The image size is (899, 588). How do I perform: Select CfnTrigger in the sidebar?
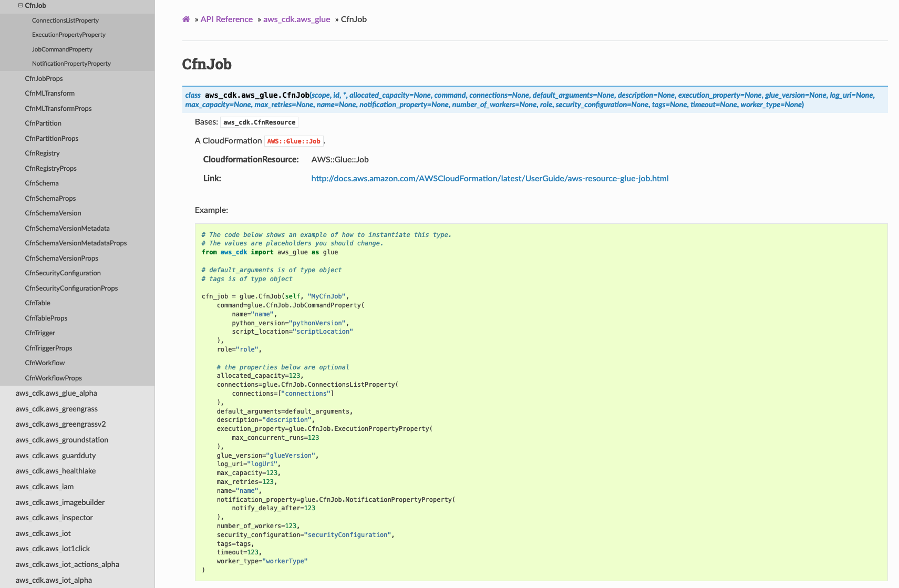[40, 333]
